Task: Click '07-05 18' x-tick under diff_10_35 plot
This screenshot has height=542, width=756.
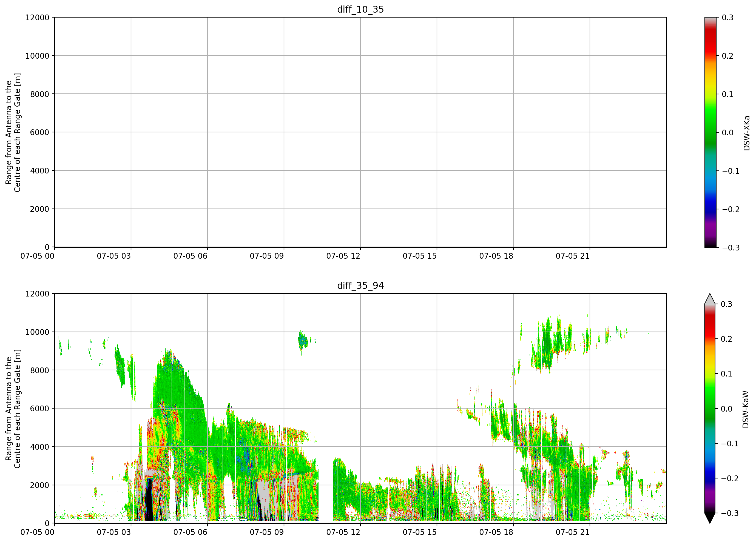Action: tap(496, 256)
